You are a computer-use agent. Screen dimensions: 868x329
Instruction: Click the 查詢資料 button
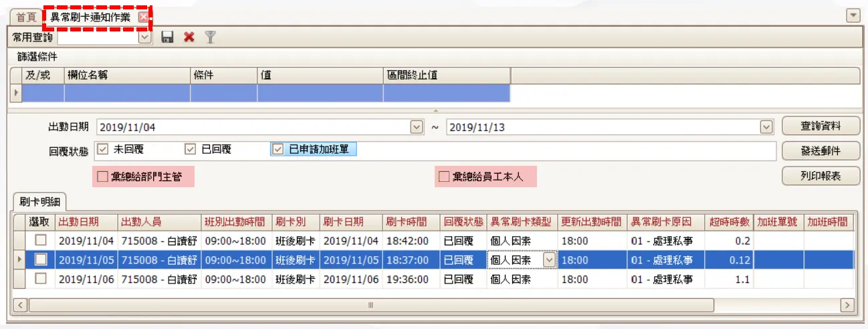821,126
